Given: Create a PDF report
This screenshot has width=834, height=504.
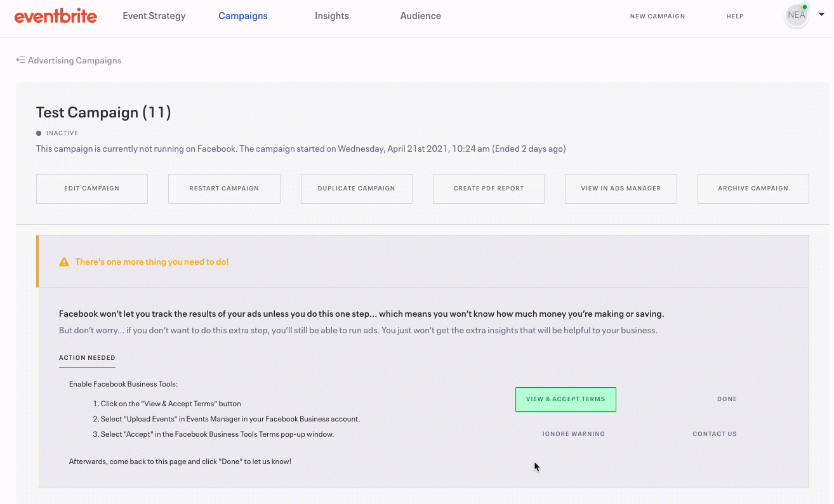Looking at the screenshot, I should 489,189.
